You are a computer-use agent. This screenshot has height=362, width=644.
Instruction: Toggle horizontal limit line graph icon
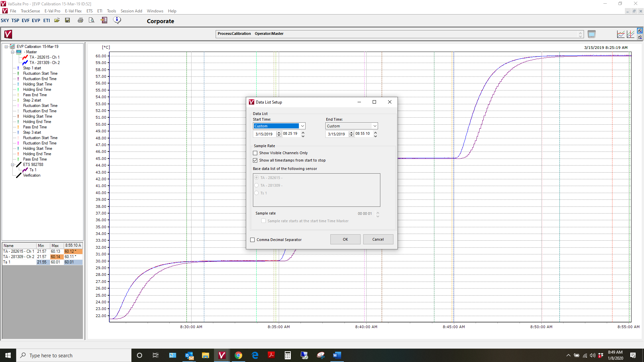click(x=621, y=34)
